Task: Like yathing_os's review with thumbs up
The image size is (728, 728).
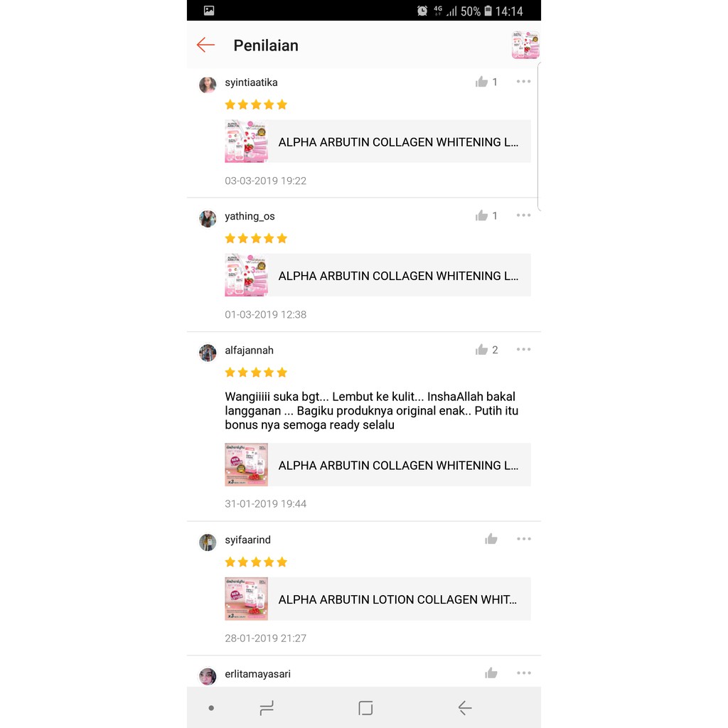Action: [481, 216]
